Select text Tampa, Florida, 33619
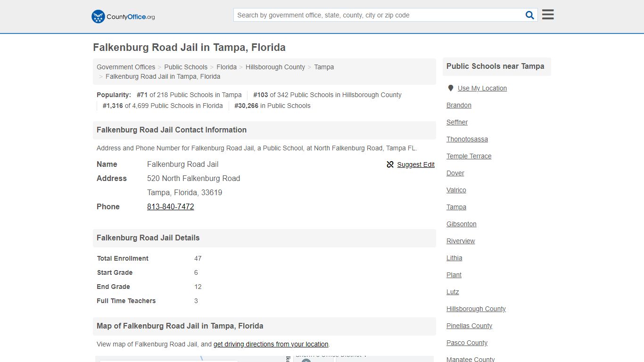 click(184, 192)
